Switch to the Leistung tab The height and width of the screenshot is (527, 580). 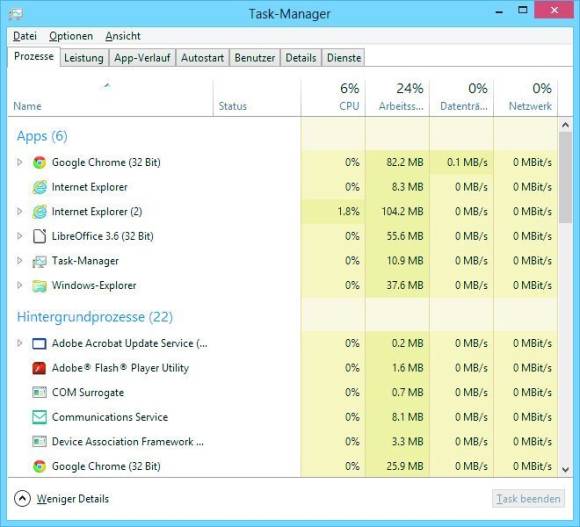coord(84,58)
